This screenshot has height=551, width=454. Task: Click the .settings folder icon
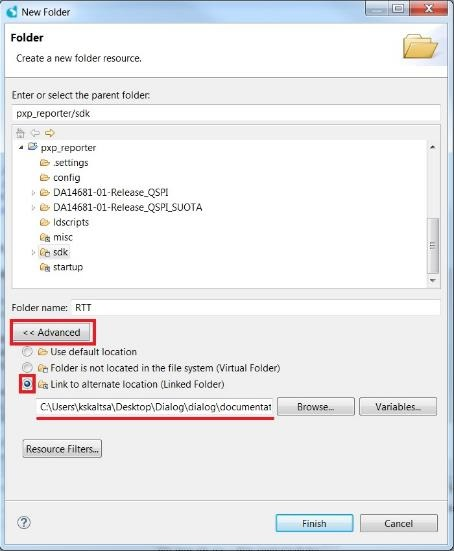[x=45, y=162]
